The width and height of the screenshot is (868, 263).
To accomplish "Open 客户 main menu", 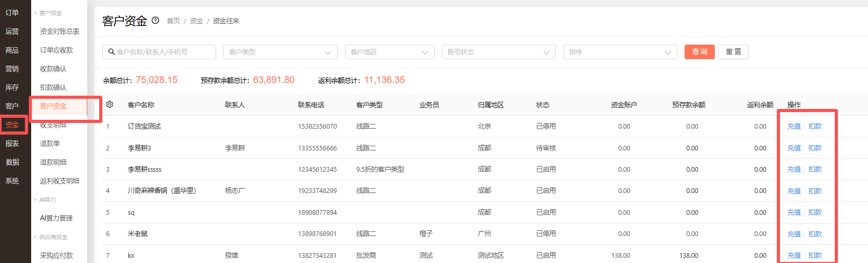I will point(12,106).
